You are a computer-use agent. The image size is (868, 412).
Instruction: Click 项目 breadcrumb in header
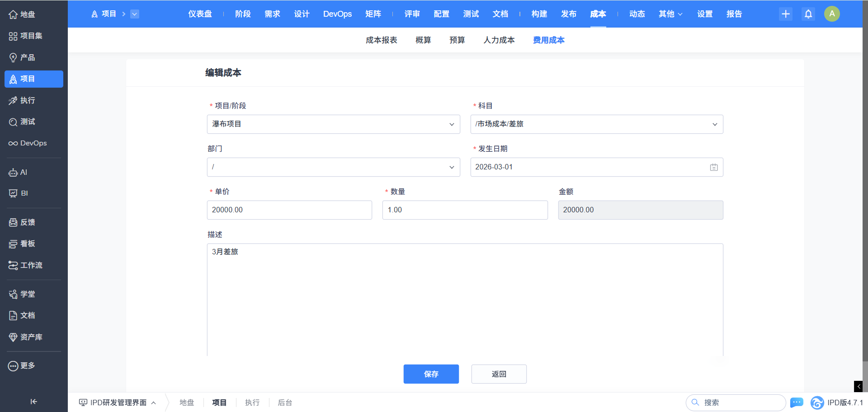[x=104, y=14]
